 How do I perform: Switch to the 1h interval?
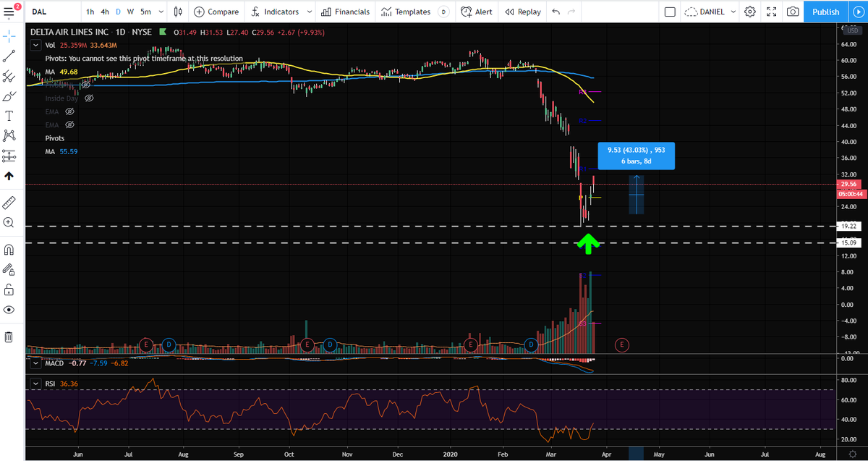pyautogui.click(x=90, y=12)
